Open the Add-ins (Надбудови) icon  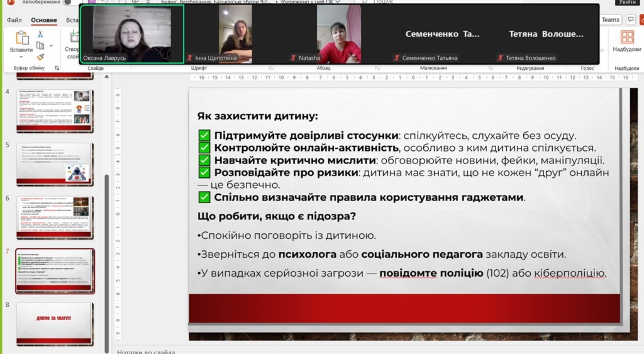click(x=626, y=37)
